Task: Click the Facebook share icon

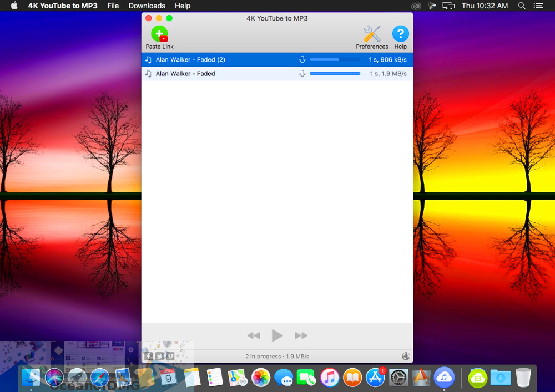Action: pyautogui.click(x=148, y=357)
